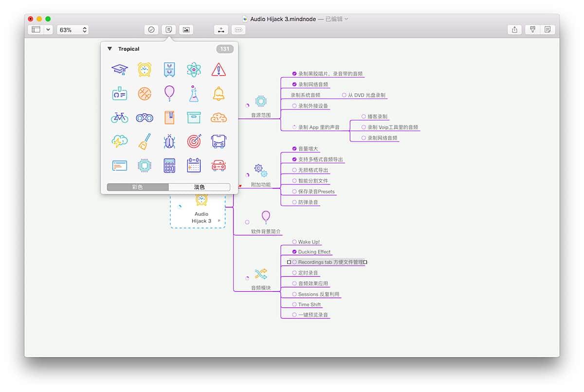Pick the yellow alarm clock sticker in panel

coord(145,70)
